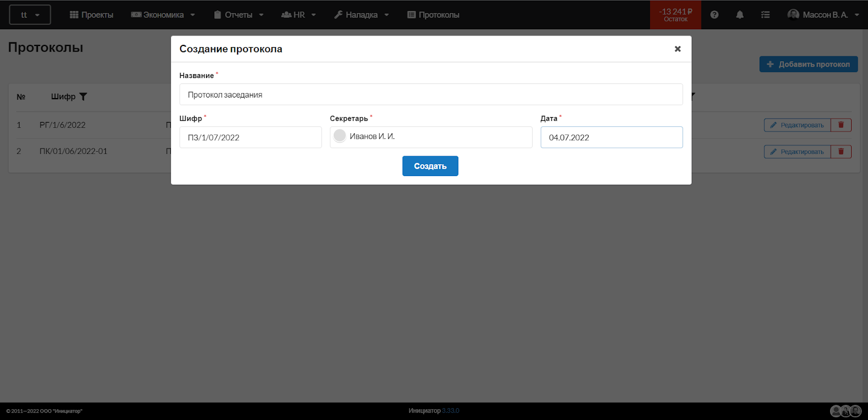Open the tt workspace dropdown

(x=30, y=15)
